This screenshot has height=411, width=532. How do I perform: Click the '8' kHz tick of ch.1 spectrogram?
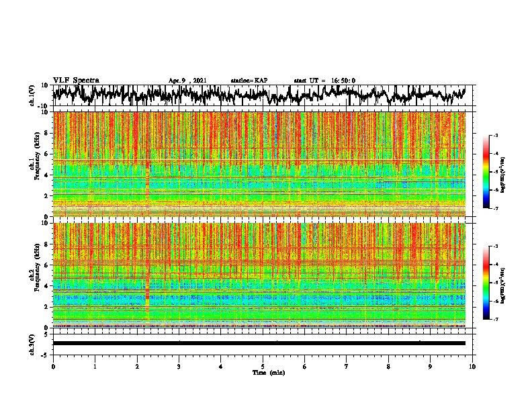[46, 133]
